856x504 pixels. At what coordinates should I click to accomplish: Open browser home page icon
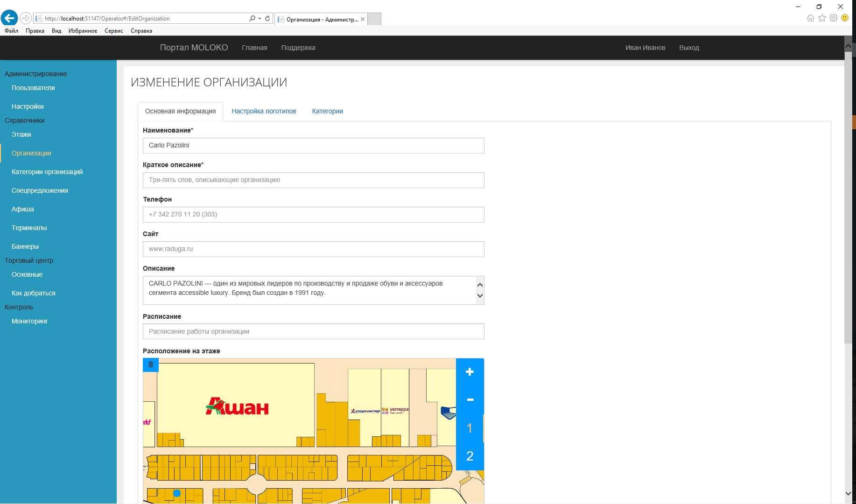tap(810, 18)
